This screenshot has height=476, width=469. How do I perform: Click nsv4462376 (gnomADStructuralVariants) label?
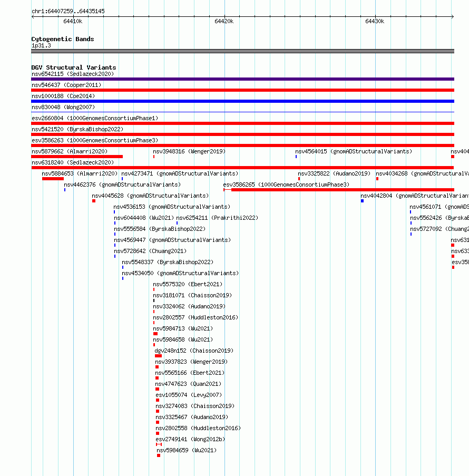122,184
